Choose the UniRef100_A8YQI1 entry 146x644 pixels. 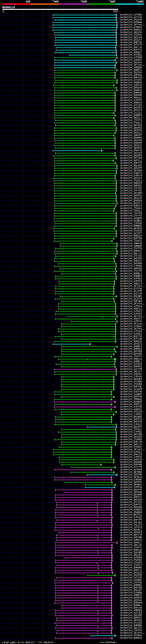(x=131, y=344)
